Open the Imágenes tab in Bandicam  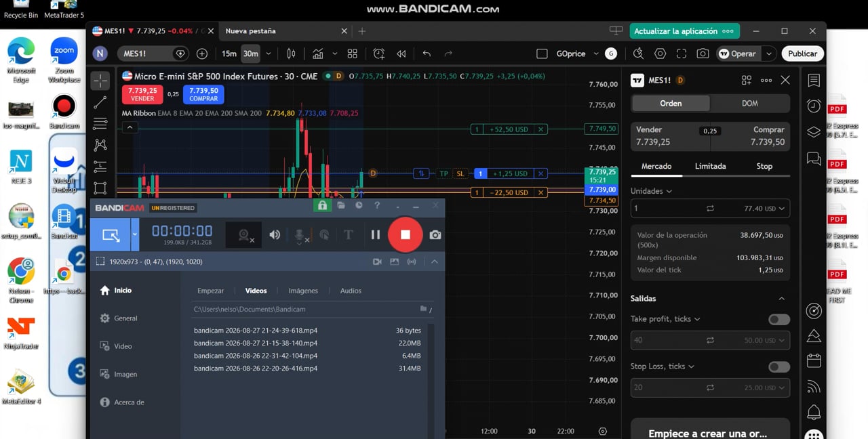(x=303, y=291)
